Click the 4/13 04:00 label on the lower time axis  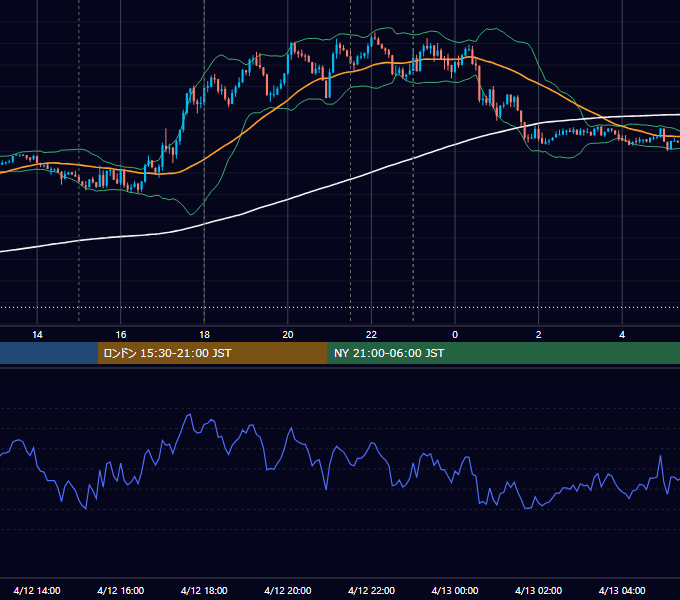tap(622, 590)
